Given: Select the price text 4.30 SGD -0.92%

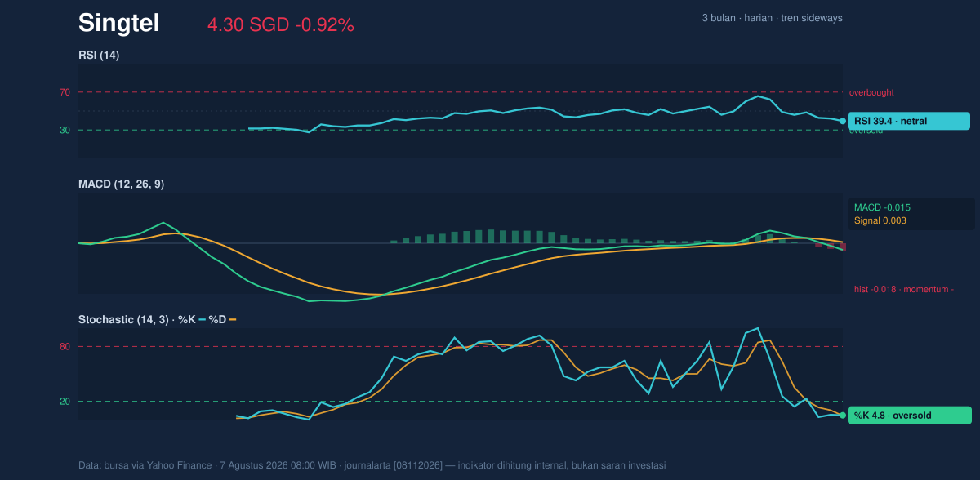Looking at the screenshot, I should click(281, 25).
